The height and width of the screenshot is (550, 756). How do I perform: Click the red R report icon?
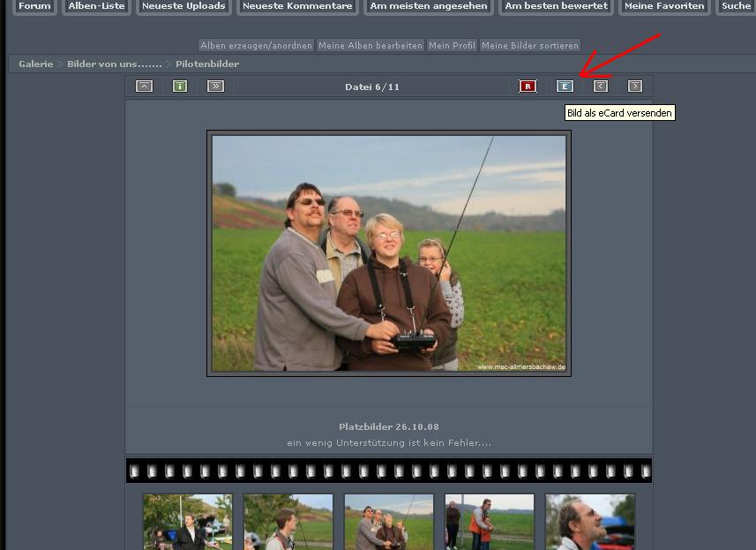[528, 87]
